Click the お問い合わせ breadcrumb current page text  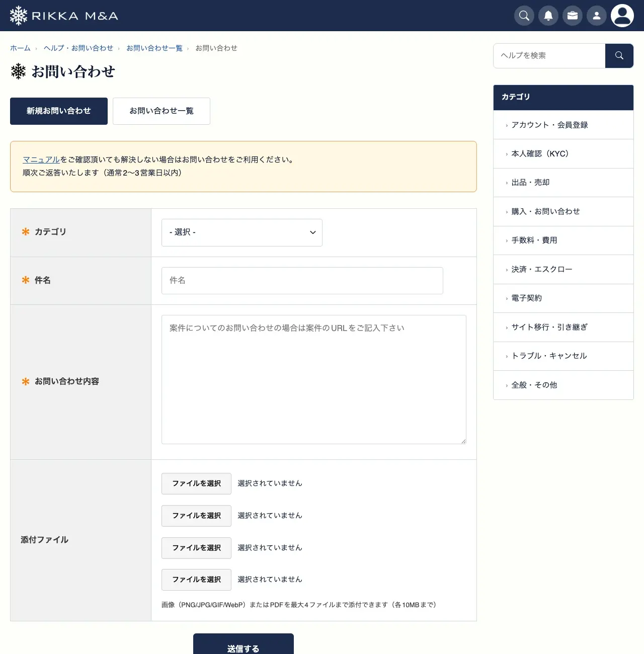pos(216,48)
